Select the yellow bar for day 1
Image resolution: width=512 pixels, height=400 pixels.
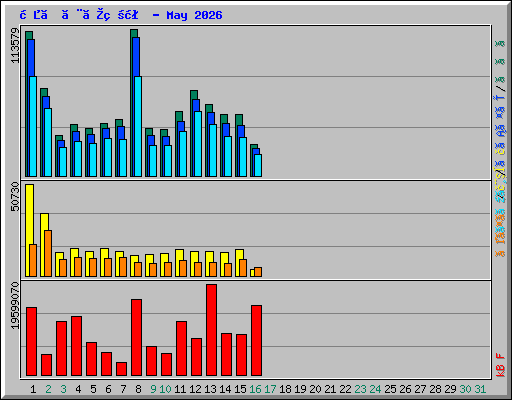[x=28, y=230]
